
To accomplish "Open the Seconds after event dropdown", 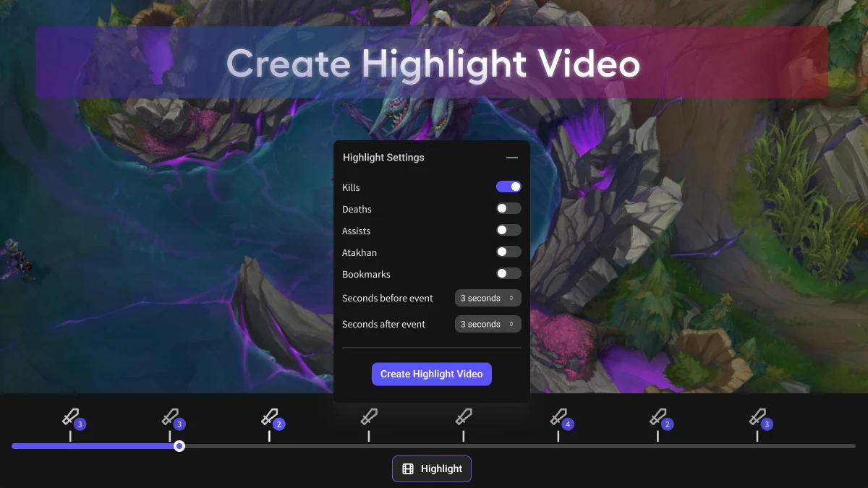I will 488,324.
